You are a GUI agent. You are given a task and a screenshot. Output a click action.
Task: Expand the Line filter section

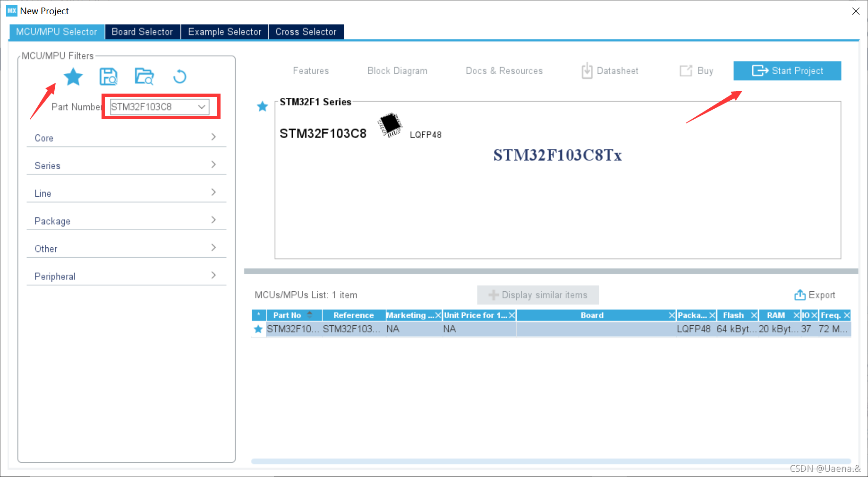pyautogui.click(x=126, y=193)
